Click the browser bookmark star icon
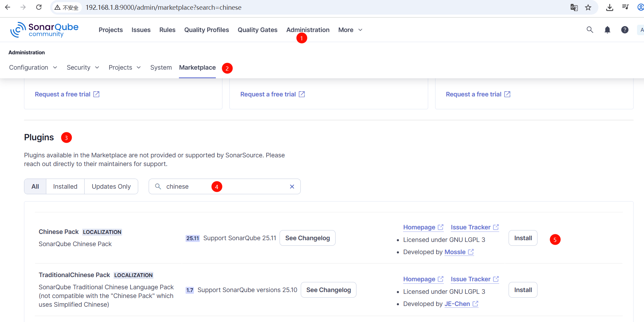This screenshot has width=644, height=322. 588,7
